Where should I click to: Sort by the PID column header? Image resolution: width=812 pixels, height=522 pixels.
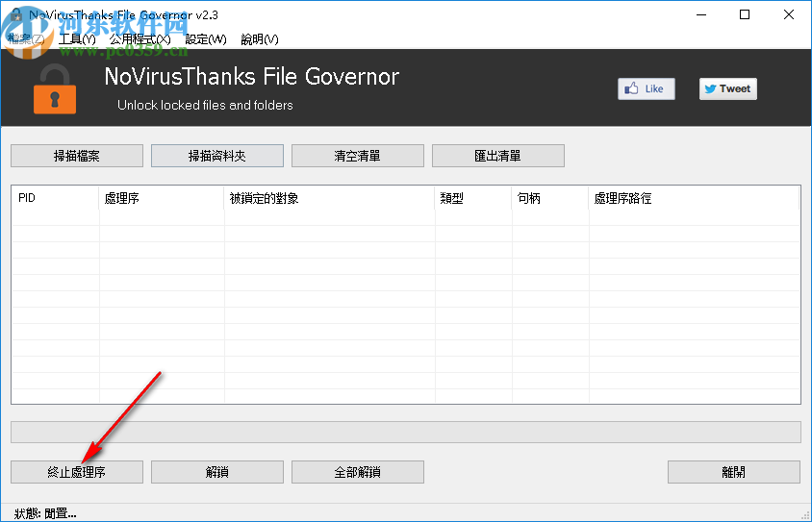pyautogui.click(x=56, y=198)
